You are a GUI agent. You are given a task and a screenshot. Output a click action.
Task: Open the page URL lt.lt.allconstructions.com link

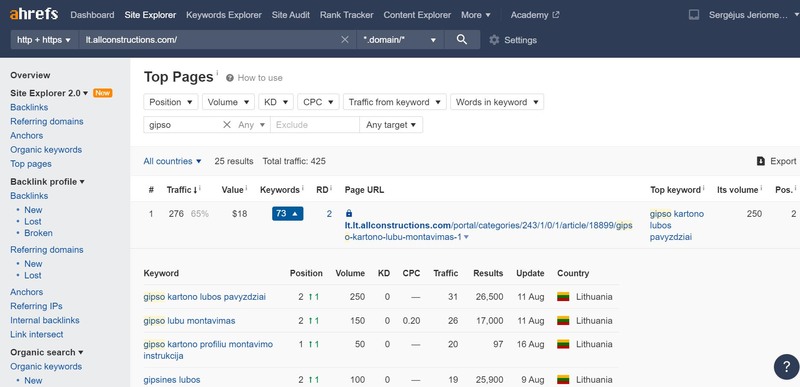pyautogui.click(x=488, y=231)
